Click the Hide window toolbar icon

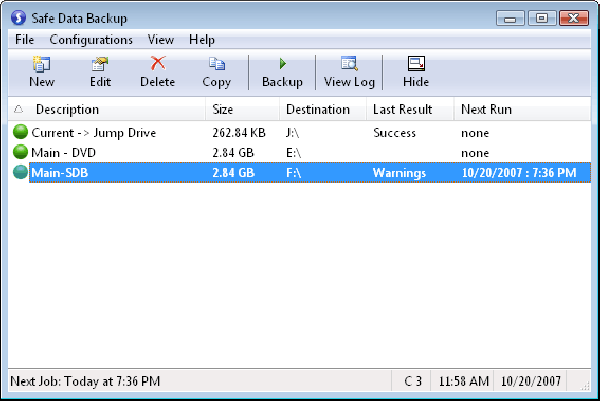[x=416, y=64]
